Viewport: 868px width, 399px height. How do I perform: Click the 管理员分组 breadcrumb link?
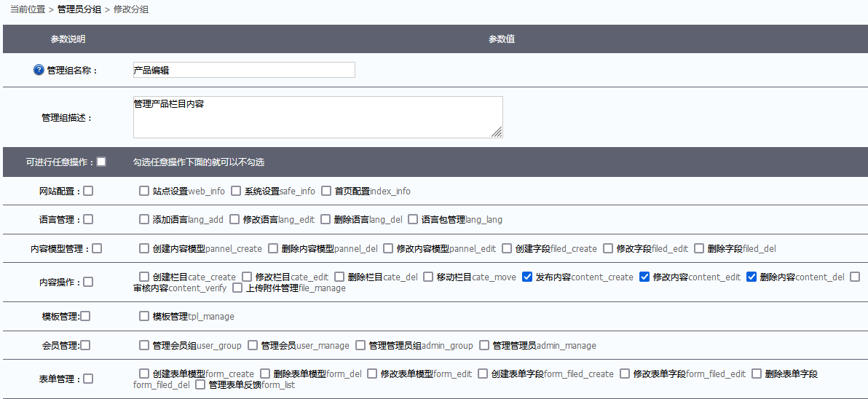click(x=79, y=9)
